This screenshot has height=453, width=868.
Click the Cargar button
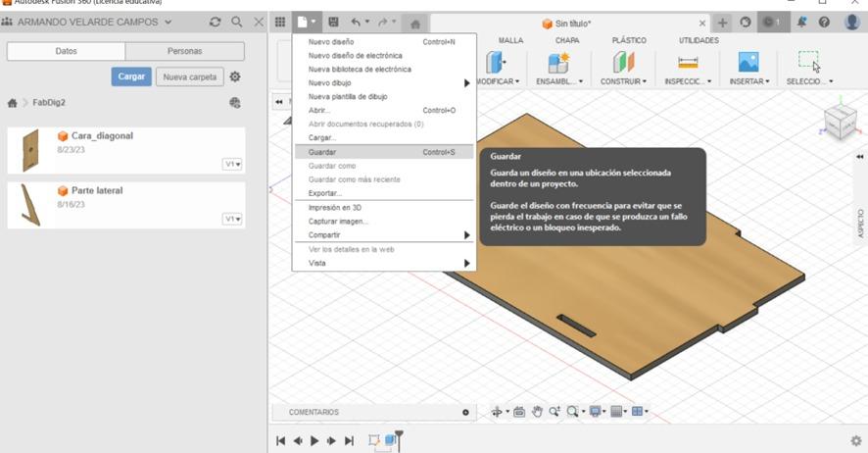click(131, 76)
